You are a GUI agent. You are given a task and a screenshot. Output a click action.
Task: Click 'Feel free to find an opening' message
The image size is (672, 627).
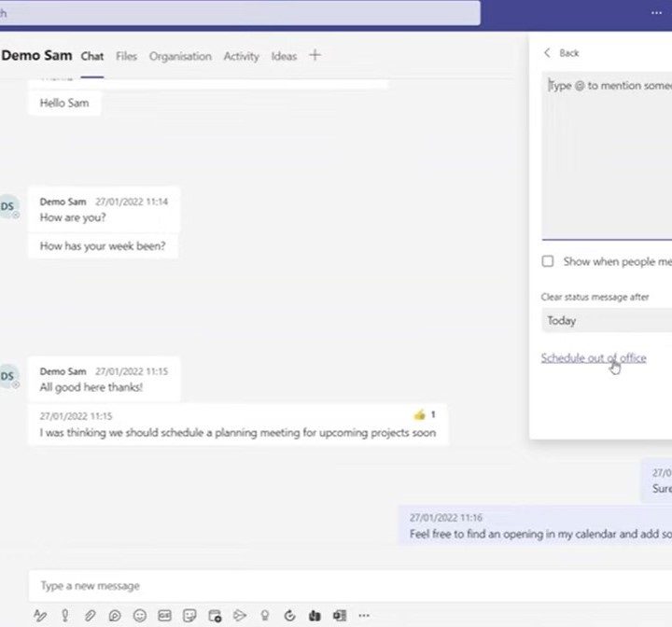pyautogui.click(x=540, y=534)
